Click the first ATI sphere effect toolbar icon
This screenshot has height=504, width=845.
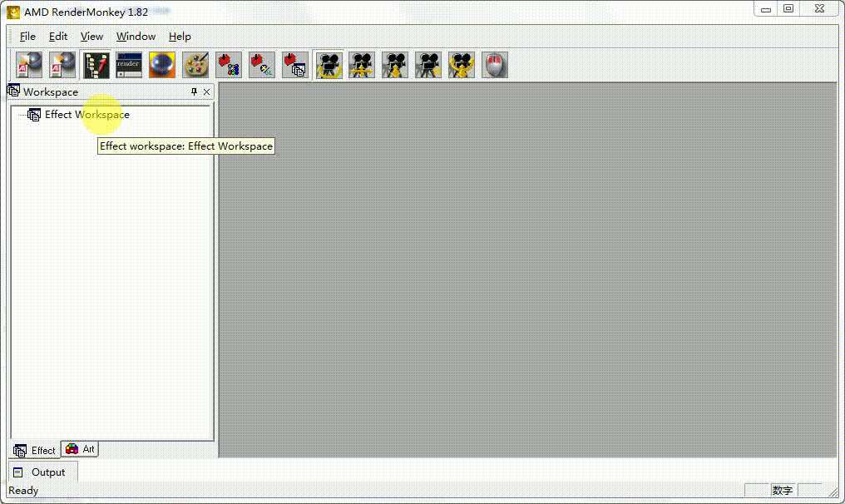[x=29, y=65]
